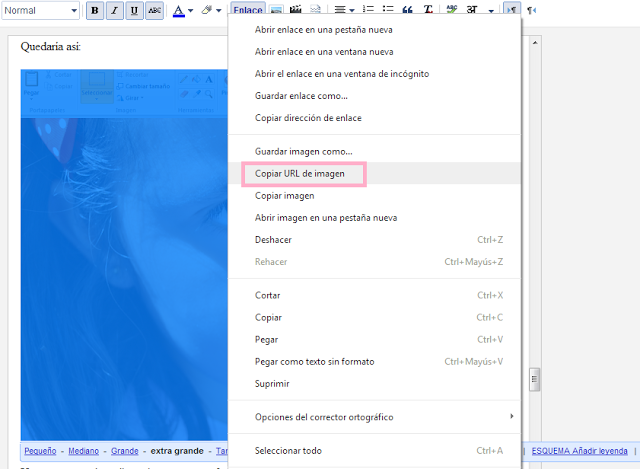Select Copiar imagen menu entry
640x469 pixels.
[374, 196]
